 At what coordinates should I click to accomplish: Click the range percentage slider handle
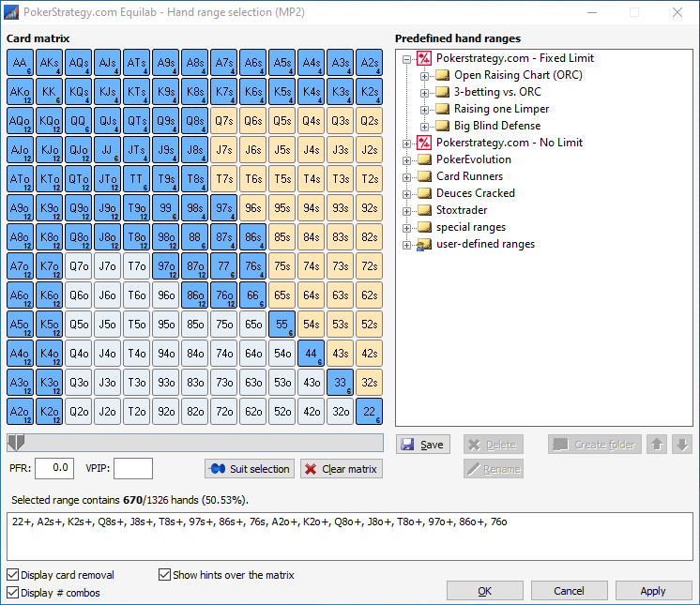pyautogui.click(x=17, y=443)
